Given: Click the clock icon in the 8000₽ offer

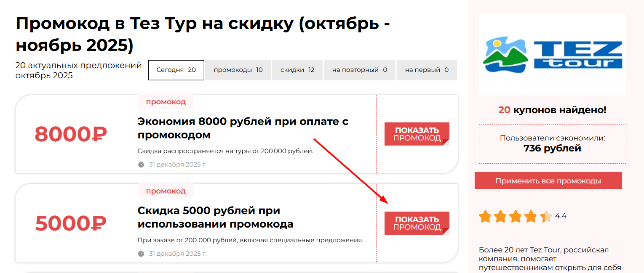Looking at the screenshot, I should pyautogui.click(x=141, y=164).
